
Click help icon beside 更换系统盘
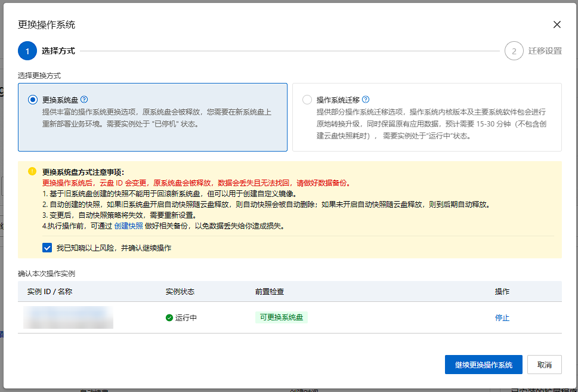coord(84,100)
